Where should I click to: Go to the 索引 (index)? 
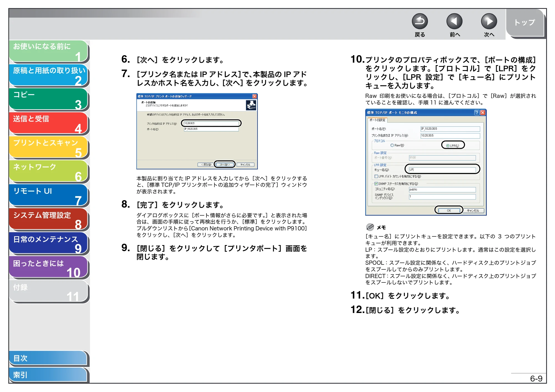(49, 375)
